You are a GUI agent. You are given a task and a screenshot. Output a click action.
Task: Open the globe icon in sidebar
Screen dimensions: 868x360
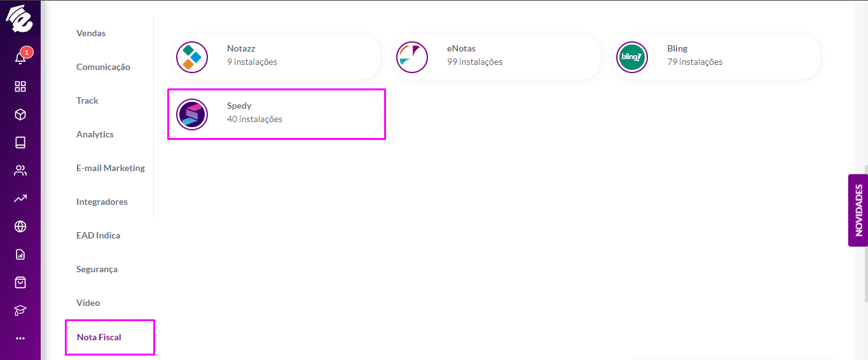20,226
